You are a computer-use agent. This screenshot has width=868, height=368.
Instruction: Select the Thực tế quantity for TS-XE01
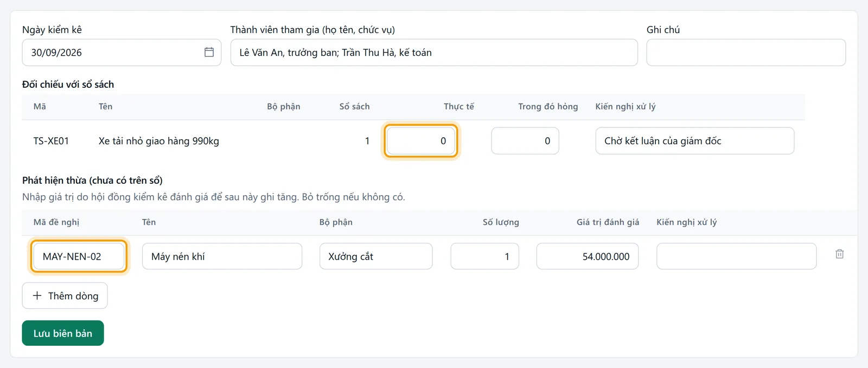[x=421, y=141]
